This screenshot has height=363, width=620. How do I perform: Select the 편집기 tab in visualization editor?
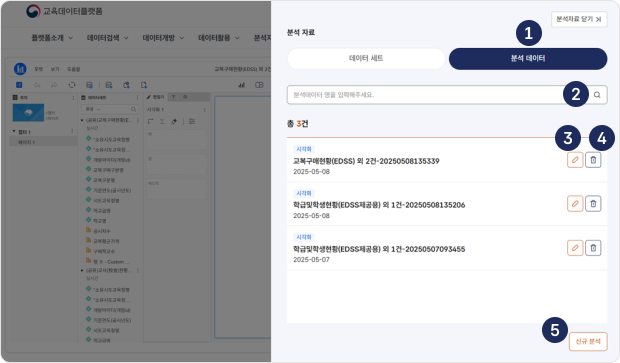pos(156,97)
